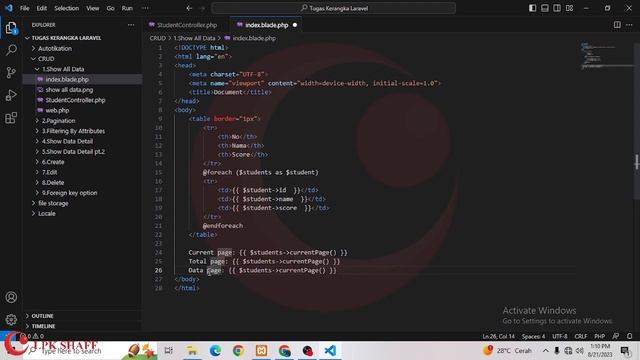Open the Source Control view
This screenshot has width=640, height=360.
[11, 73]
